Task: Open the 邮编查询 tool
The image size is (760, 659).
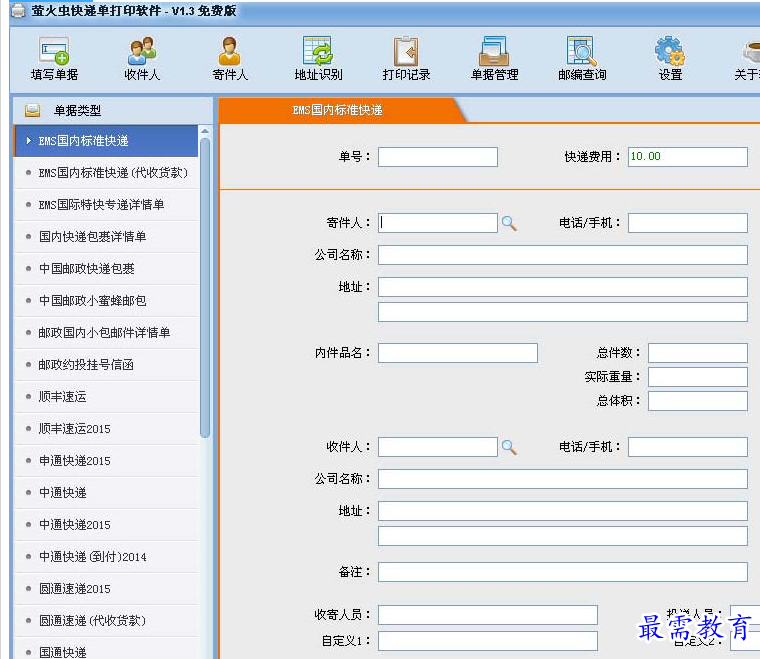Action: pyautogui.click(x=582, y=58)
